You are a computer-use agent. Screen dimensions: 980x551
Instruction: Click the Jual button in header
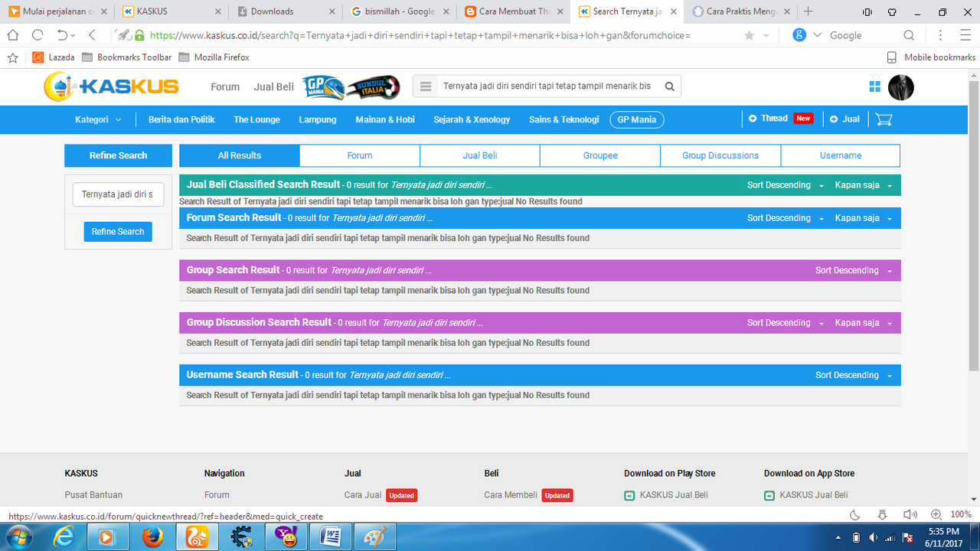(x=844, y=119)
